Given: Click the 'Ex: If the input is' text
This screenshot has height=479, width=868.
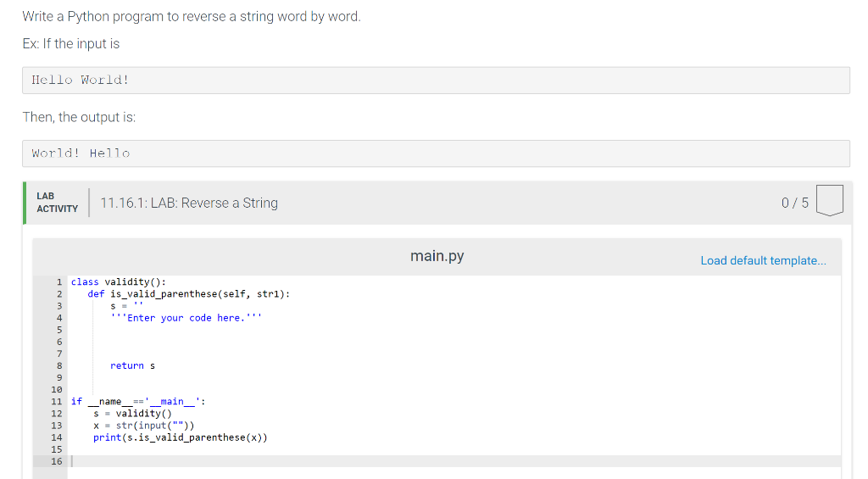Looking at the screenshot, I should [x=71, y=44].
